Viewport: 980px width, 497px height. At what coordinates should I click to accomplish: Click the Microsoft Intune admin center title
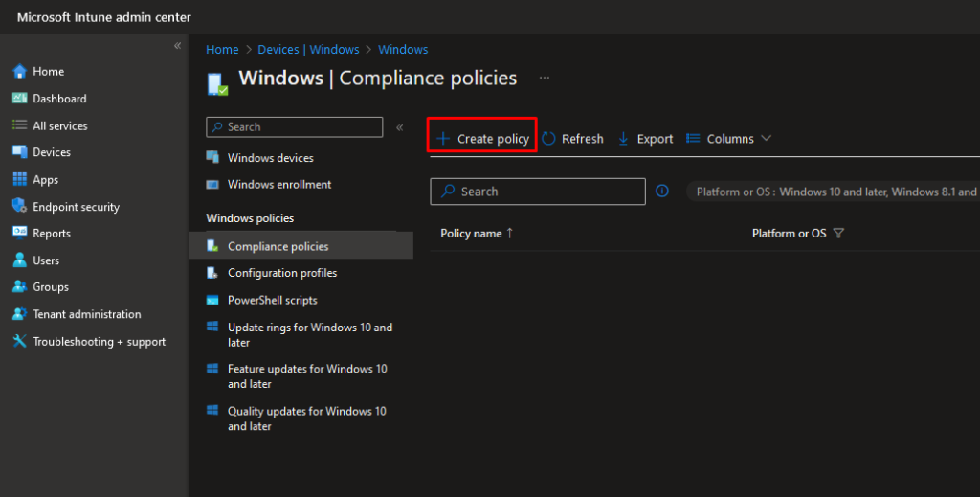103,17
